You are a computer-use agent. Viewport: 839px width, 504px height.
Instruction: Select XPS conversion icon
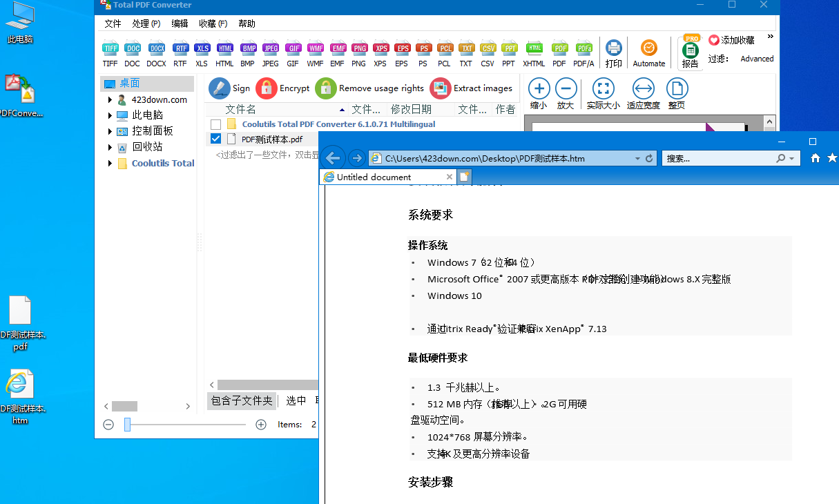pos(380,54)
